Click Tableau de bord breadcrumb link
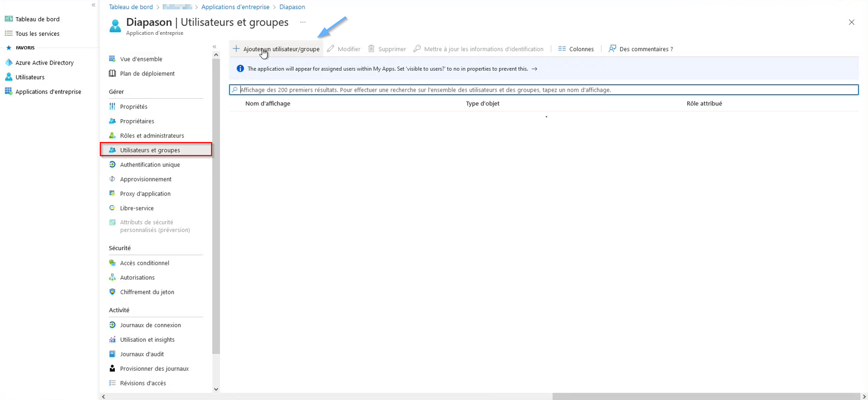868x400 pixels. [130, 7]
